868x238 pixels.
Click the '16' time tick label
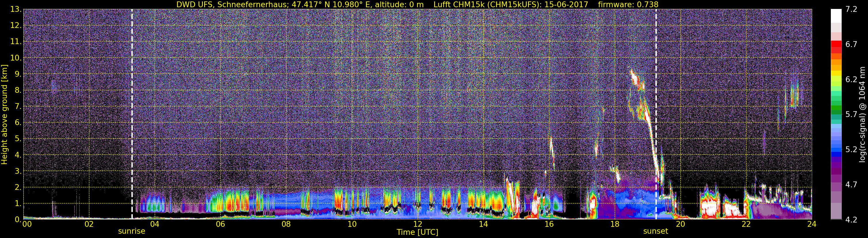coord(549,224)
